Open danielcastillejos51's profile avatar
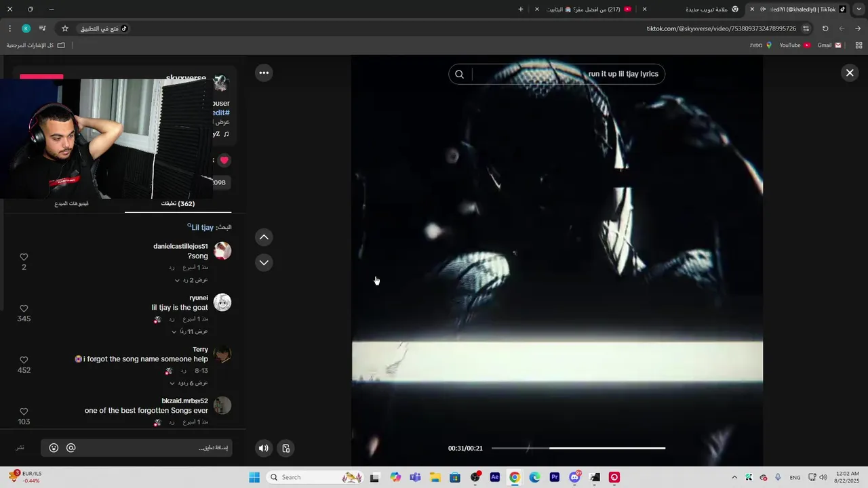 pyautogui.click(x=222, y=251)
